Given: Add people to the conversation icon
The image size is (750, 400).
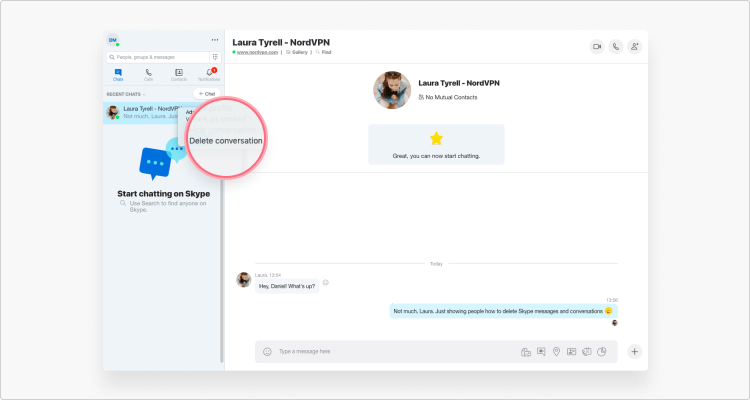Looking at the screenshot, I should [x=634, y=46].
